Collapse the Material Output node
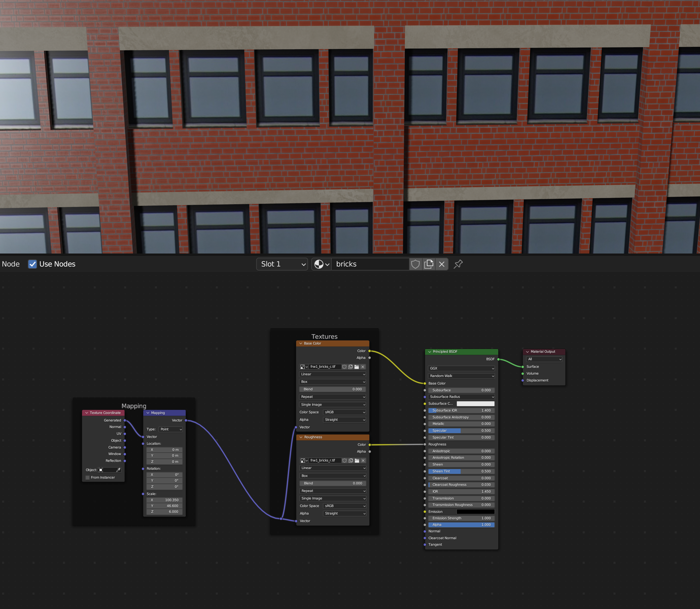700x609 pixels. (527, 352)
